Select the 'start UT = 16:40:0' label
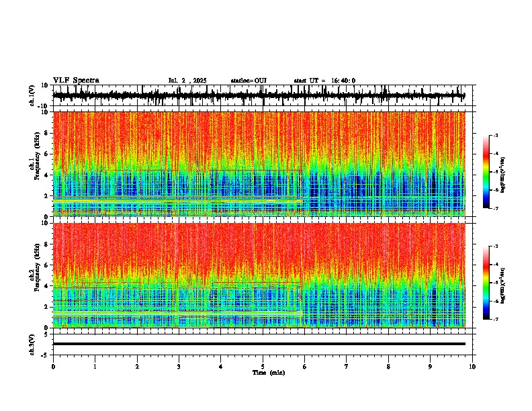Viewport: 532px width, 411px height. [324, 81]
